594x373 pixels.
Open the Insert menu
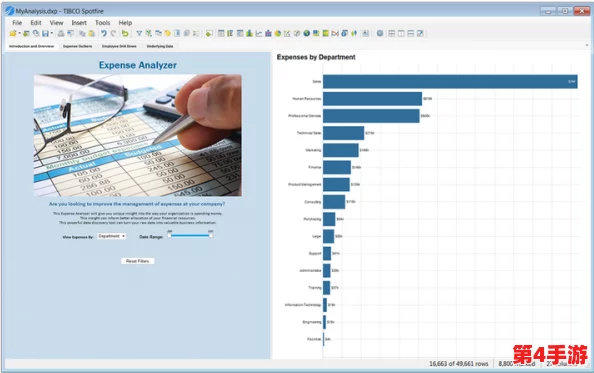point(79,23)
